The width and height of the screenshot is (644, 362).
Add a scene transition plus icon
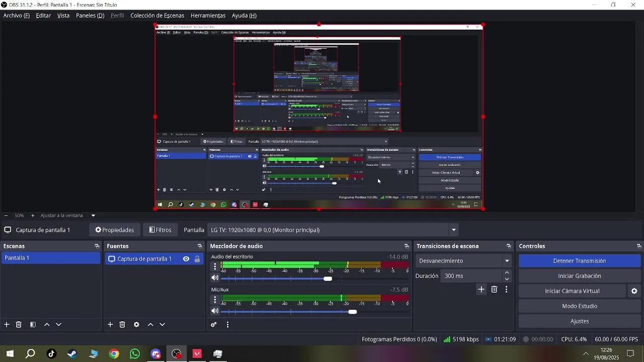tap(481, 290)
